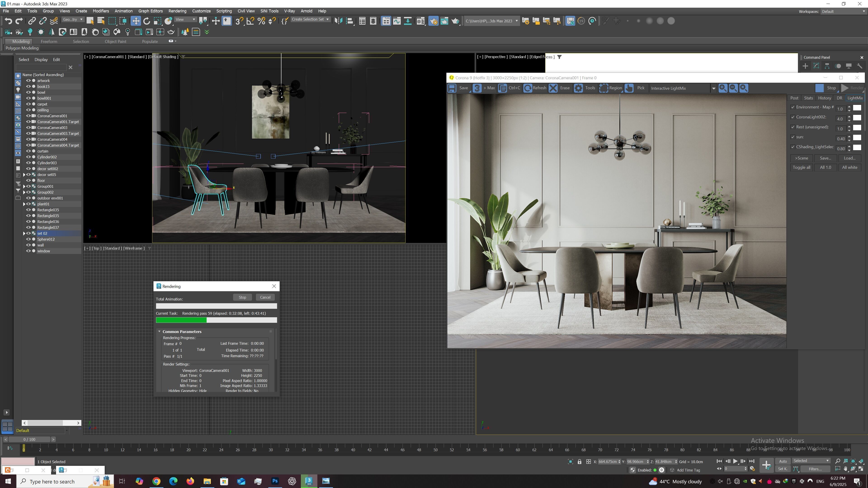Collapse the Common Parameters rollout
Image resolution: width=868 pixels, height=488 pixels.
[160, 331]
